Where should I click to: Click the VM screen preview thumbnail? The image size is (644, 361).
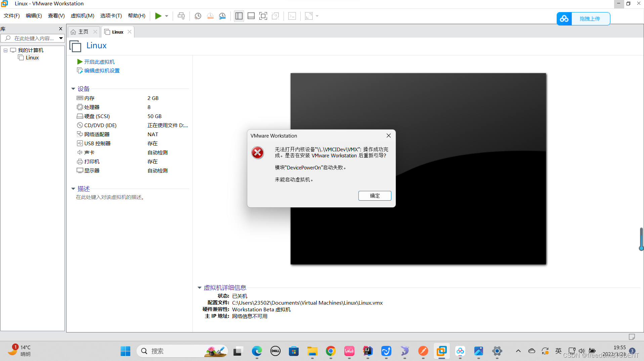[418, 169]
